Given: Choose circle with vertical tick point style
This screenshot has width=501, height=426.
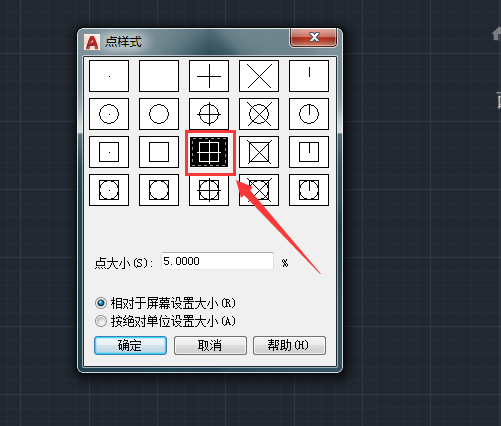Looking at the screenshot, I should pyautogui.click(x=309, y=114).
